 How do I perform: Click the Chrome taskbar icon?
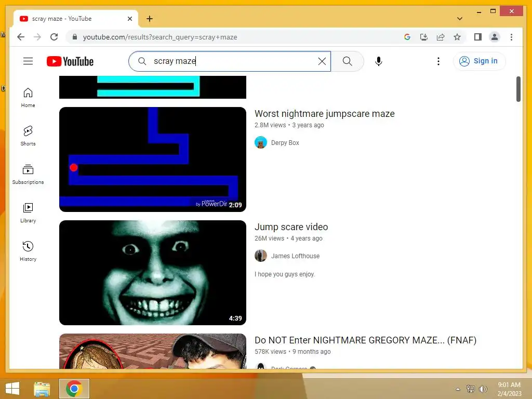74,389
